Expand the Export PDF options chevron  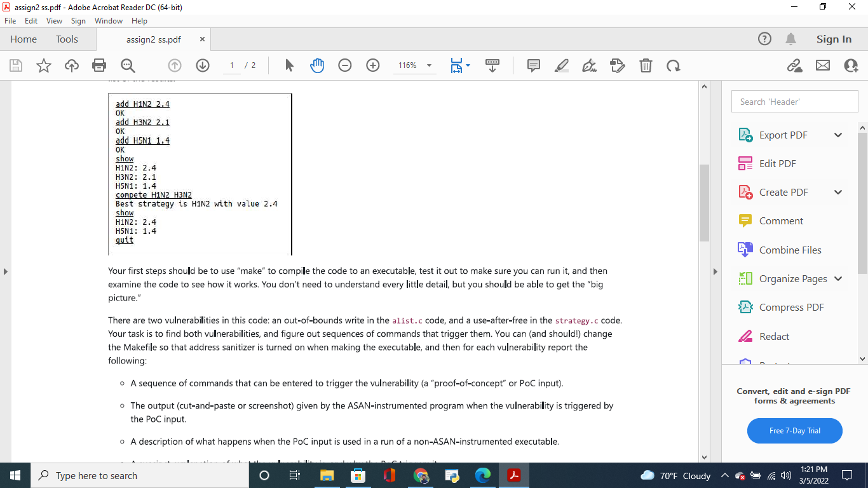coord(837,135)
